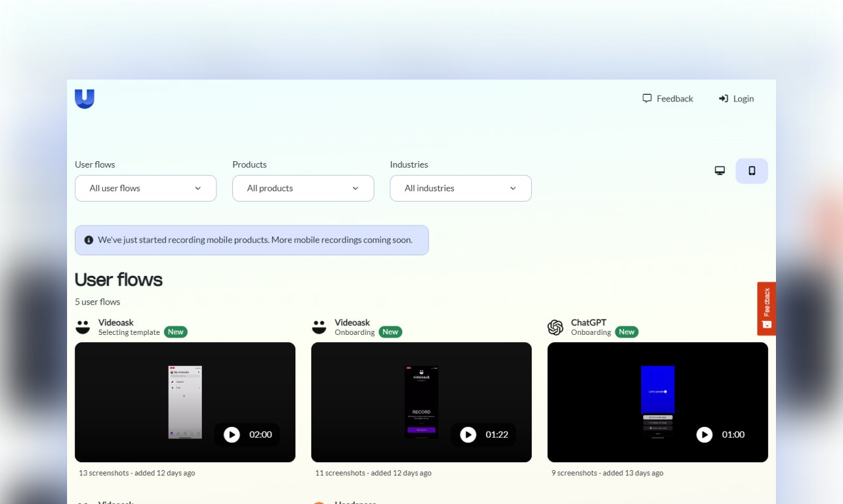Click the info icon in the banner

point(88,239)
